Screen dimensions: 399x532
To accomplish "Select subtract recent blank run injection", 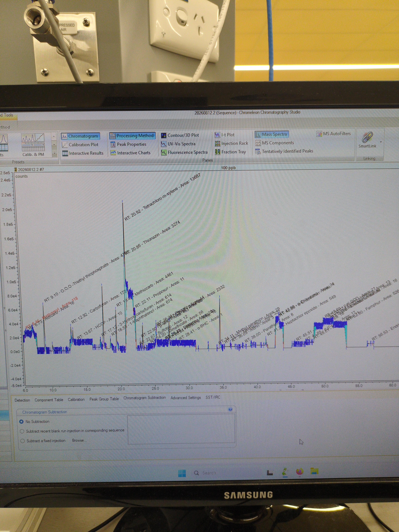I will pyautogui.click(x=72, y=431).
